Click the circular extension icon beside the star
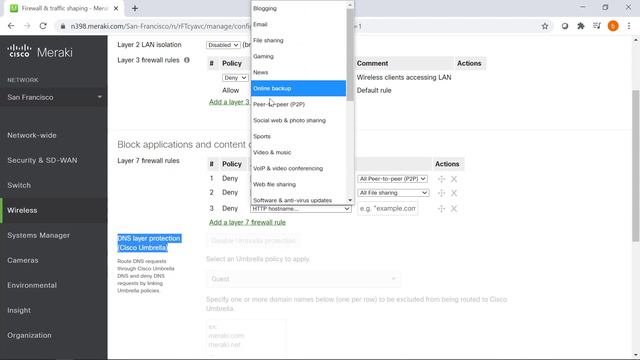The image size is (640, 360). pos(564,26)
